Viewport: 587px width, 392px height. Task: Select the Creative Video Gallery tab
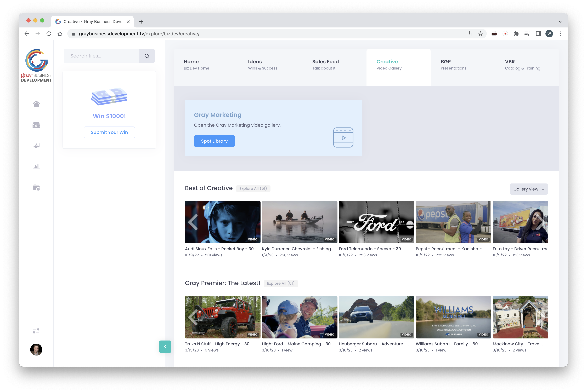[398, 67]
